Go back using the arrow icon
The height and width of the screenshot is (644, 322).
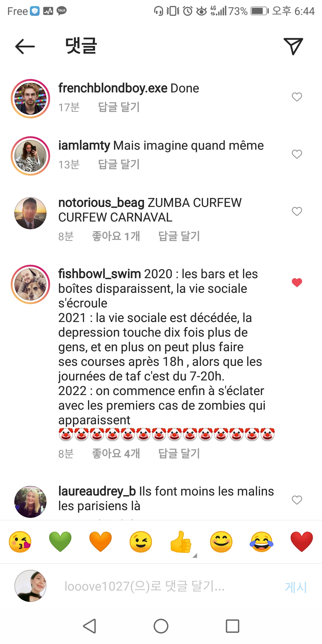click(x=25, y=47)
